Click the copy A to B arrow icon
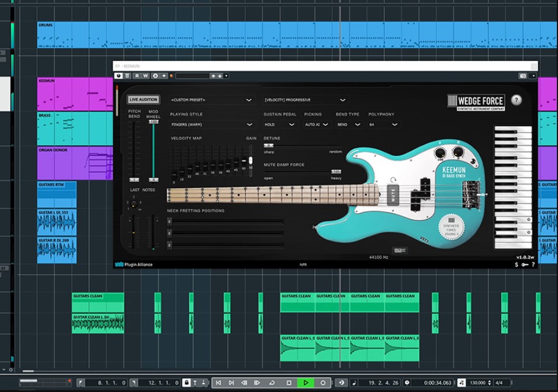Viewport: 558px width, 392px height. 164,76
